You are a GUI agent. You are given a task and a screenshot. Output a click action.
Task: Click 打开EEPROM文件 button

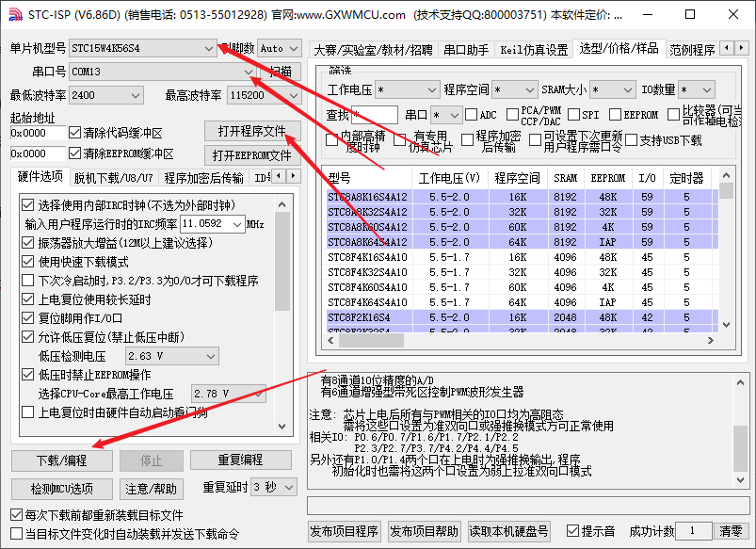(x=252, y=155)
